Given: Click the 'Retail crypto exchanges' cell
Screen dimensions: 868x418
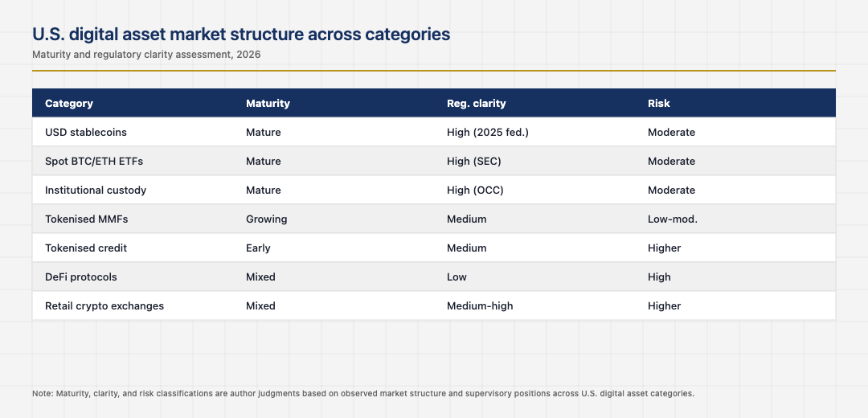Looking at the screenshot, I should pyautogui.click(x=104, y=305).
